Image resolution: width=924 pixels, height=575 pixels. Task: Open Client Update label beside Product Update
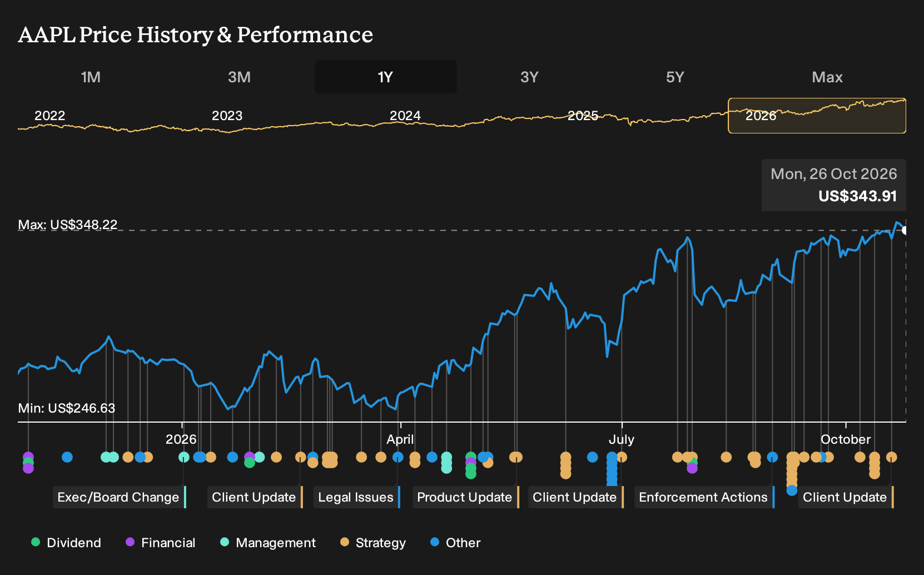[x=576, y=497]
